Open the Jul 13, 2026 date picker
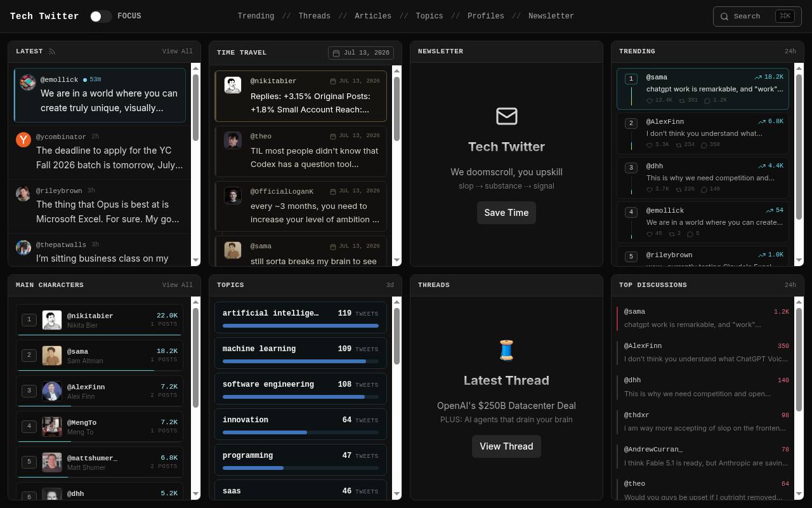812x508 pixels. point(361,53)
